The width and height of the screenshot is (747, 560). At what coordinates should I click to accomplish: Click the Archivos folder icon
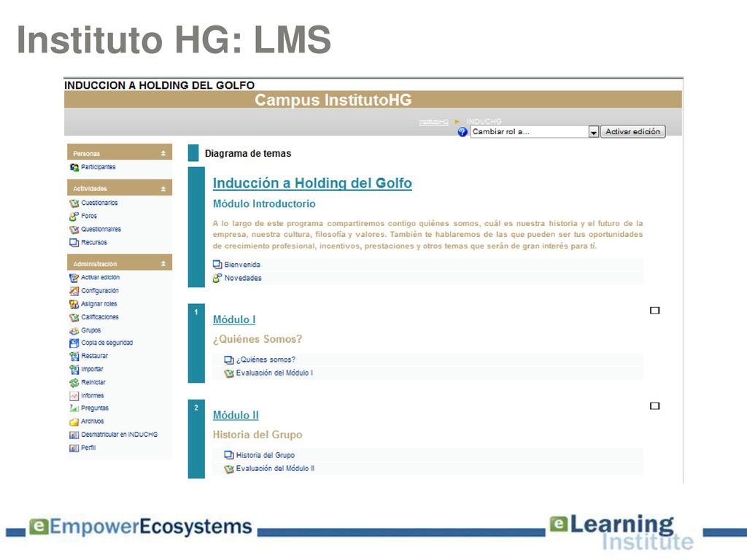point(74,421)
